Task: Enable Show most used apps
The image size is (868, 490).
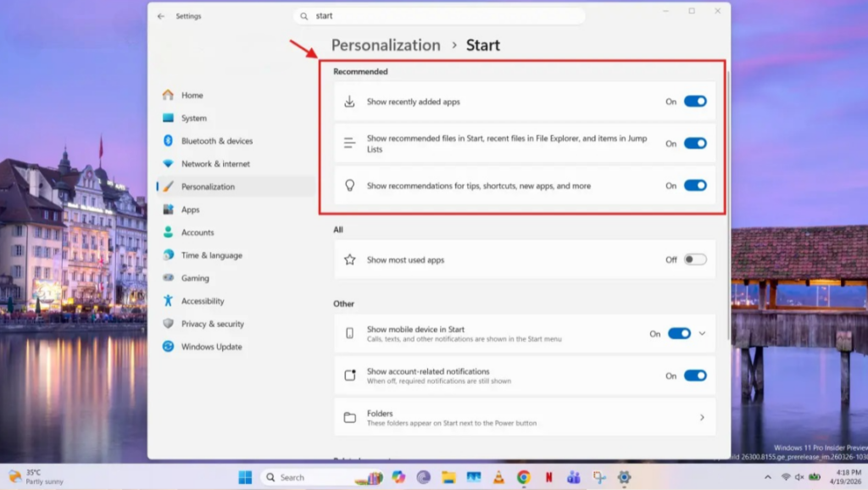Action: point(695,259)
